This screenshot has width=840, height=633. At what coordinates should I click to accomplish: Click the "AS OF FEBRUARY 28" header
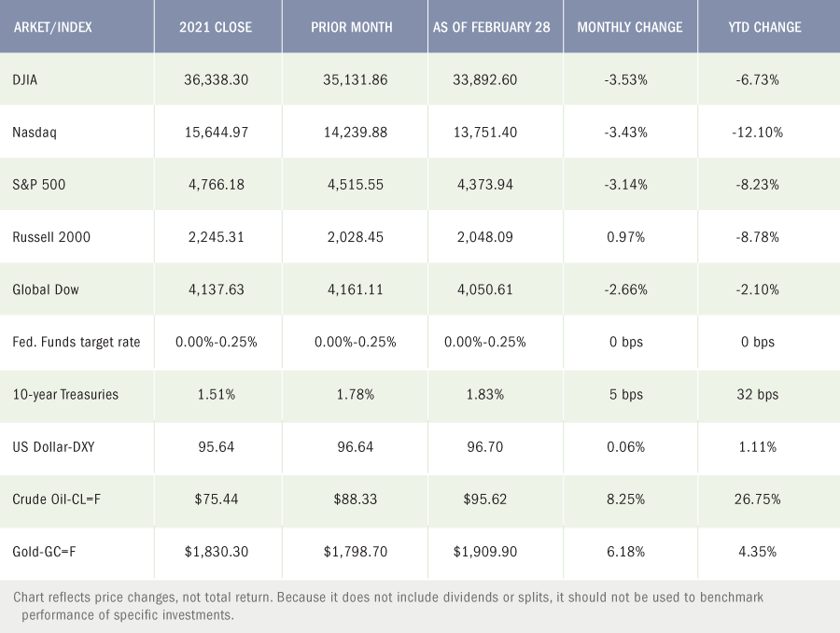pyautogui.click(x=491, y=27)
